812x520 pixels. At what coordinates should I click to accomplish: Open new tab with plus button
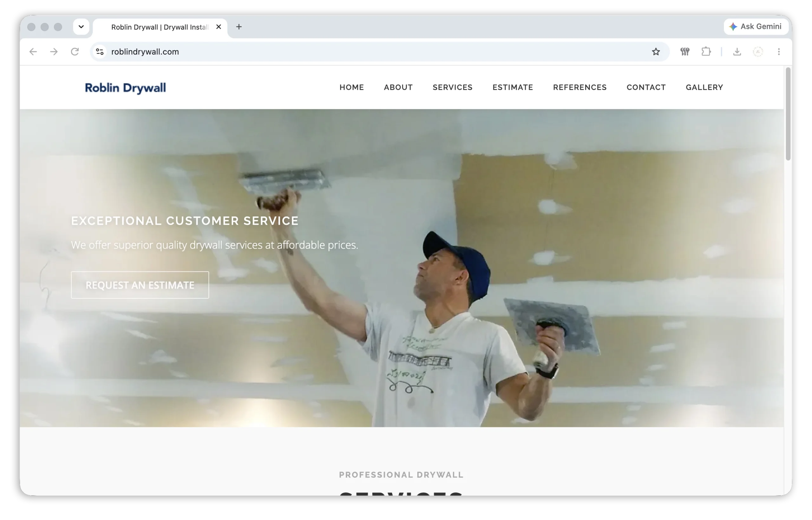point(239,27)
